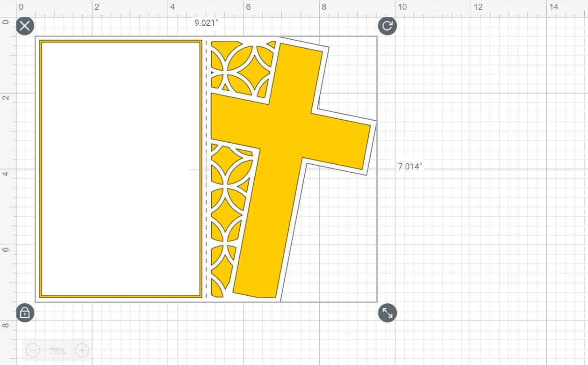The image size is (588, 365).
Task: Click the resize handle at bottom right
Action: point(387,314)
